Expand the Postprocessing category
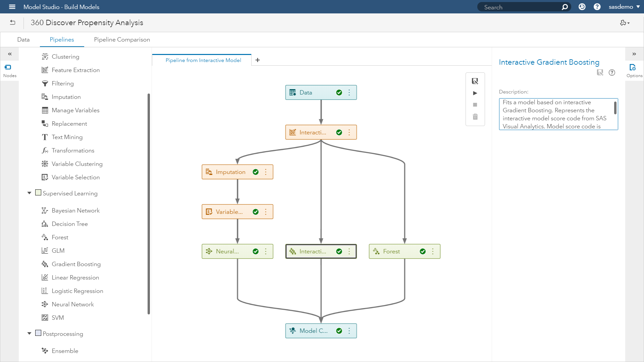 [x=29, y=333]
